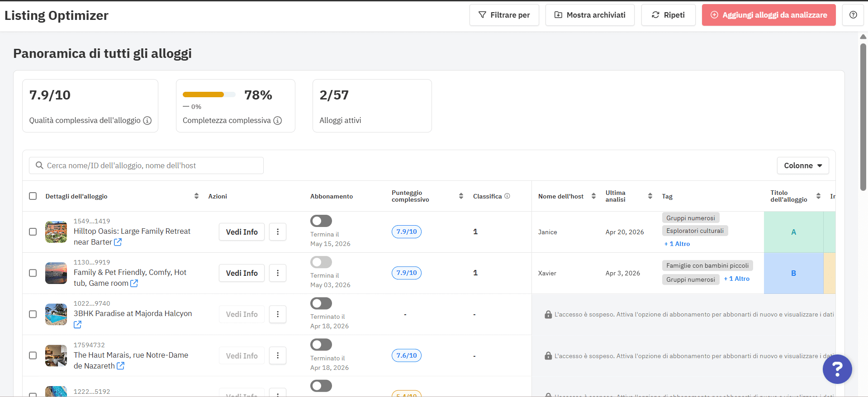Click lock icon in 3BHK Paradise suspended row
This screenshot has width=868, height=397.
pos(548,314)
